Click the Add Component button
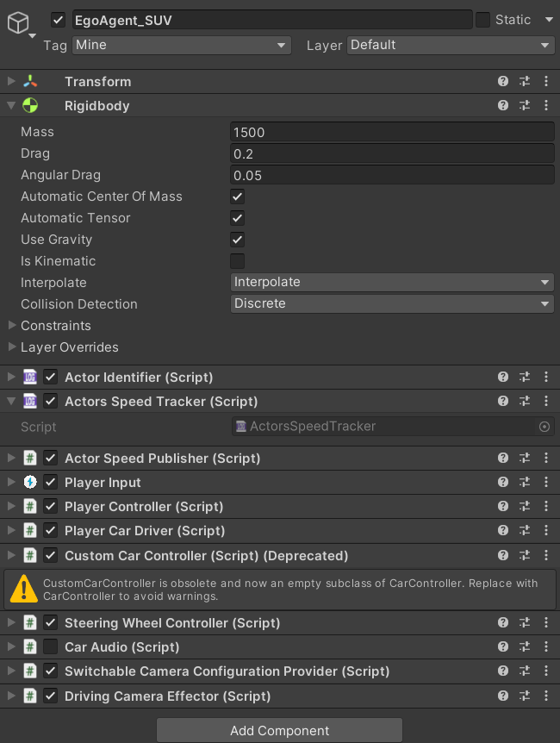 click(x=279, y=730)
